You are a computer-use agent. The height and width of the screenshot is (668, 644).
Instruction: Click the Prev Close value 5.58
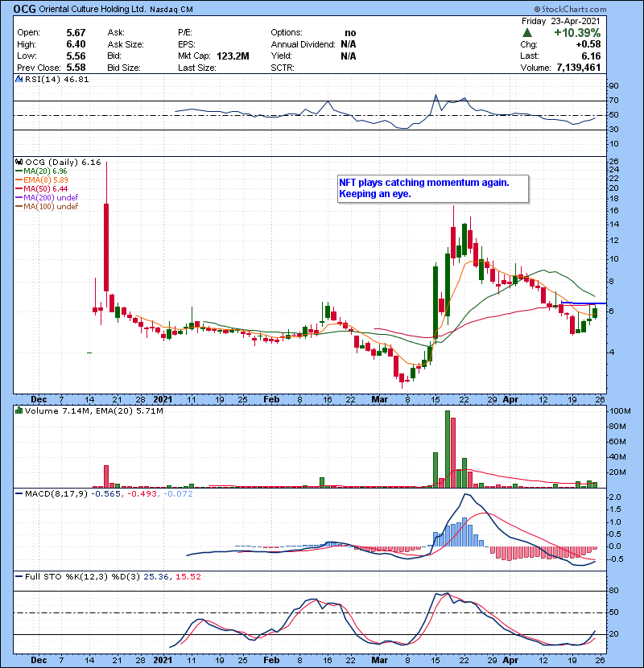[x=76, y=68]
